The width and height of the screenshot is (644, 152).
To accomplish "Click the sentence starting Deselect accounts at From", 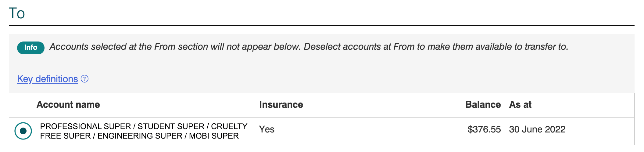I will (436, 47).
